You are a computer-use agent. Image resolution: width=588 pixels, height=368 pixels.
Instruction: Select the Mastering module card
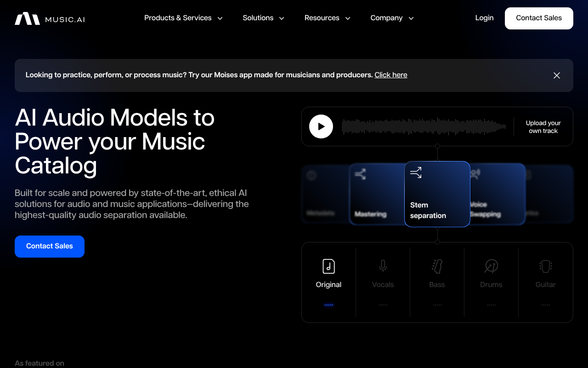coord(374,195)
